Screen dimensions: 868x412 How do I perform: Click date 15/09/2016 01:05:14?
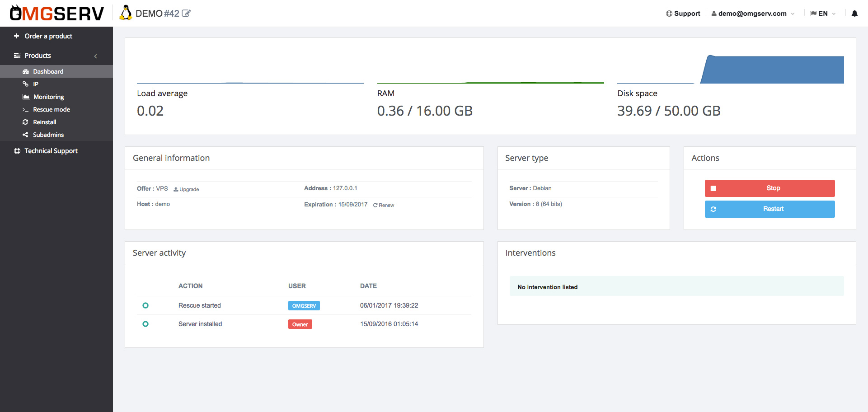[x=389, y=324]
